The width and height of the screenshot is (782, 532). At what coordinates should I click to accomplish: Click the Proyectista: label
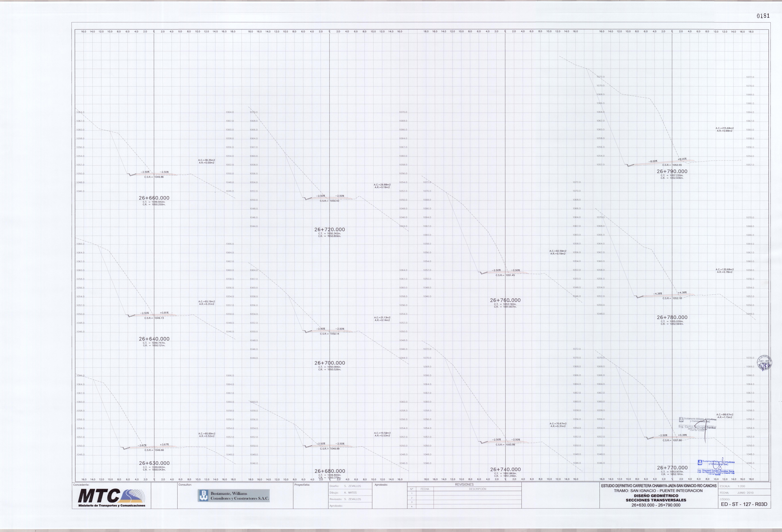(x=302, y=485)
